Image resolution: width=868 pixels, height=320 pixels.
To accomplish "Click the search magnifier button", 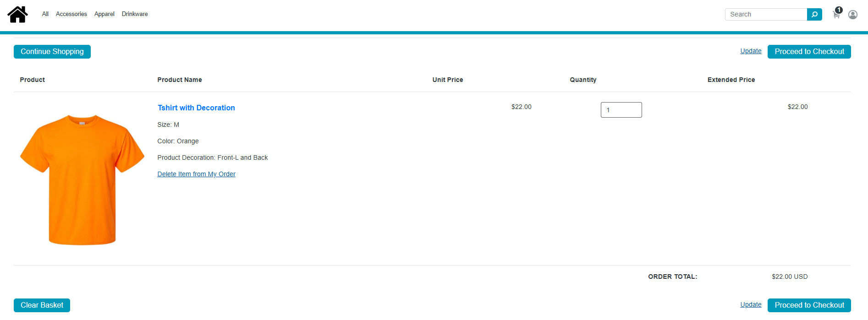I will point(814,14).
